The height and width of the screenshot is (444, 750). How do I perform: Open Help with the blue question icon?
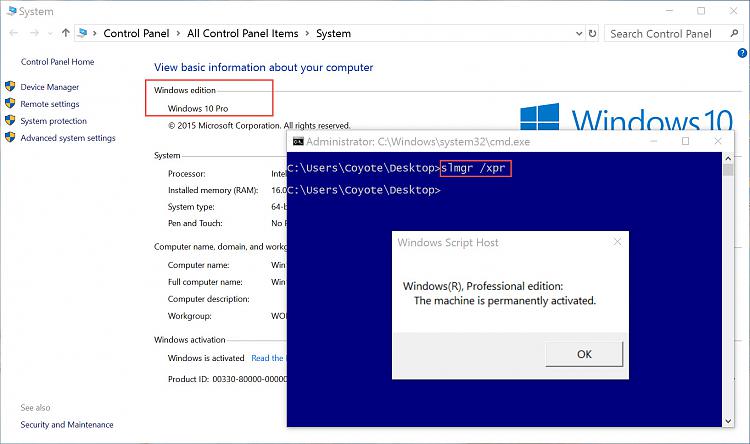742,54
